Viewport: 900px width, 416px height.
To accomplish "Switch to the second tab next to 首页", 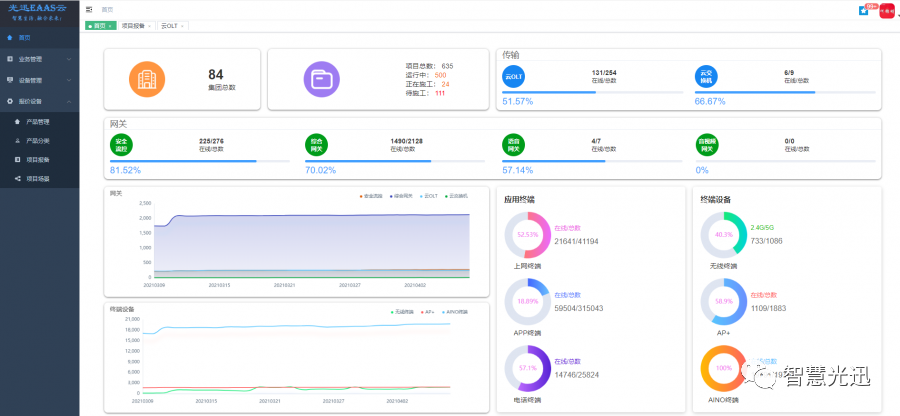I will tap(136, 26).
